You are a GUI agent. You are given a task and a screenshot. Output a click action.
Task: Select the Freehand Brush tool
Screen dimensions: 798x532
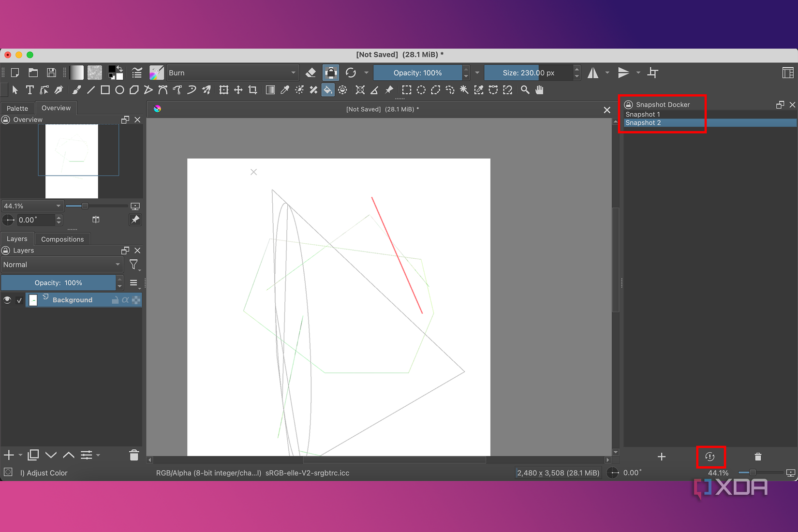click(76, 90)
